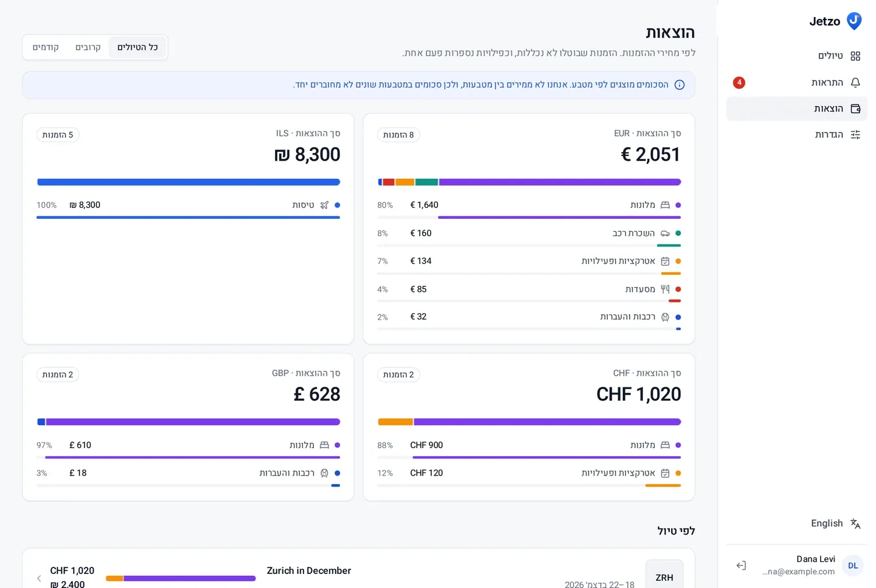
Task: Click the ₪ 8,300 ILS total heading
Action: (307, 154)
